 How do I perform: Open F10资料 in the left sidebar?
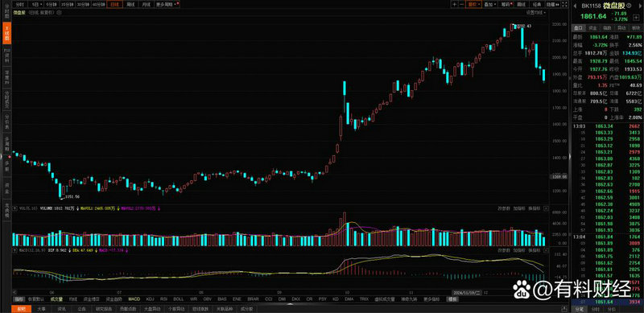[7, 55]
